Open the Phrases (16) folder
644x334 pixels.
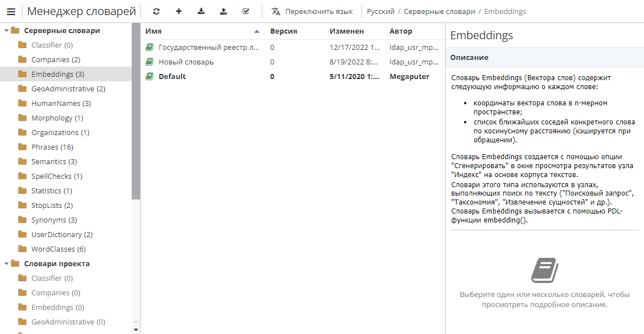(52, 147)
